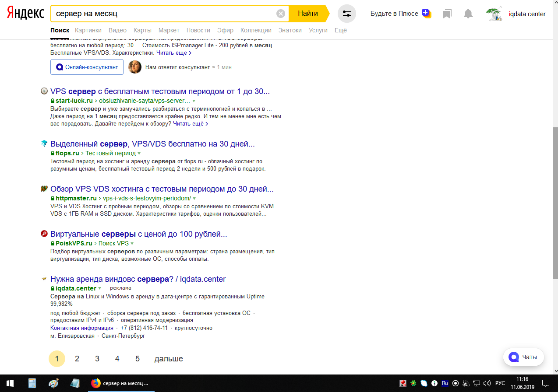Open the search filter settings icon

(x=347, y=14)
